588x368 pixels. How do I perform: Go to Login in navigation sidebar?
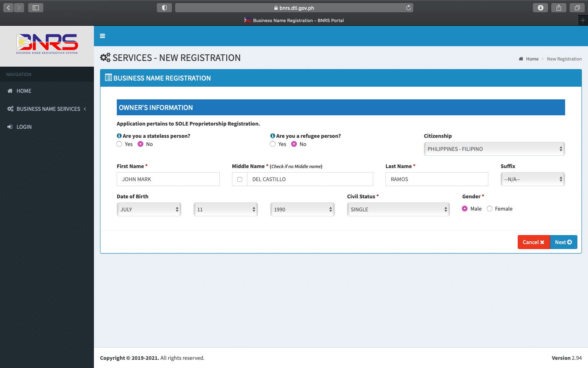[24, 127]
